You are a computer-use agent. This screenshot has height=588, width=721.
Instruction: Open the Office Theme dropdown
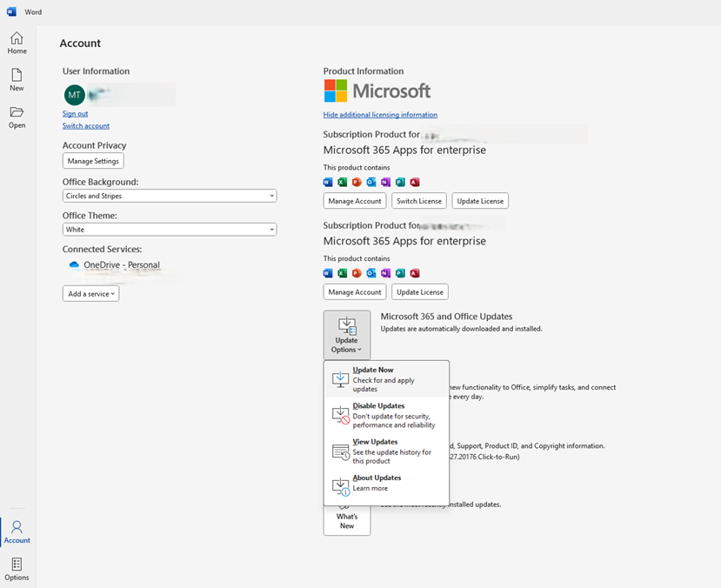click(170, 230)
